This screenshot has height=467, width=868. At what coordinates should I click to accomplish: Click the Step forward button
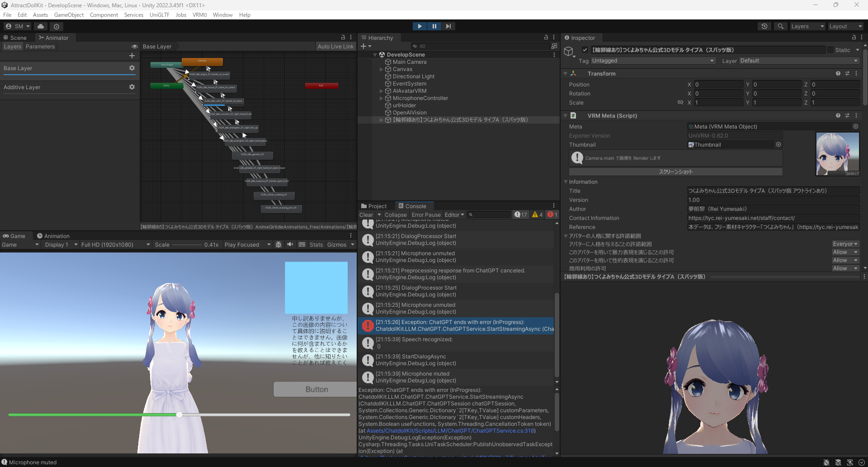click(x=448, y=26)
